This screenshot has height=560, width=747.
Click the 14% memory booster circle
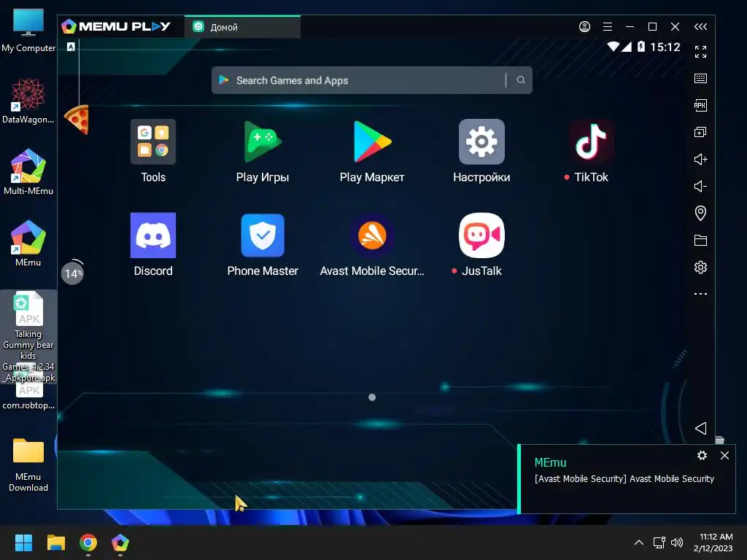click(x=72, y=273)
